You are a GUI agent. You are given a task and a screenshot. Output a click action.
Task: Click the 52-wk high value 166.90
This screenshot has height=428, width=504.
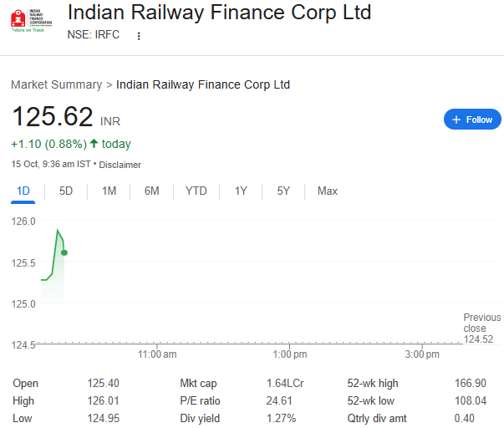tap(474, 384)
